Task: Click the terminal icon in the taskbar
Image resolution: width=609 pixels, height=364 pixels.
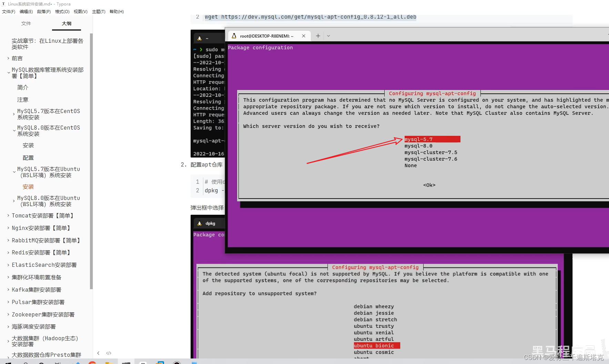Action: coord(126,362)
